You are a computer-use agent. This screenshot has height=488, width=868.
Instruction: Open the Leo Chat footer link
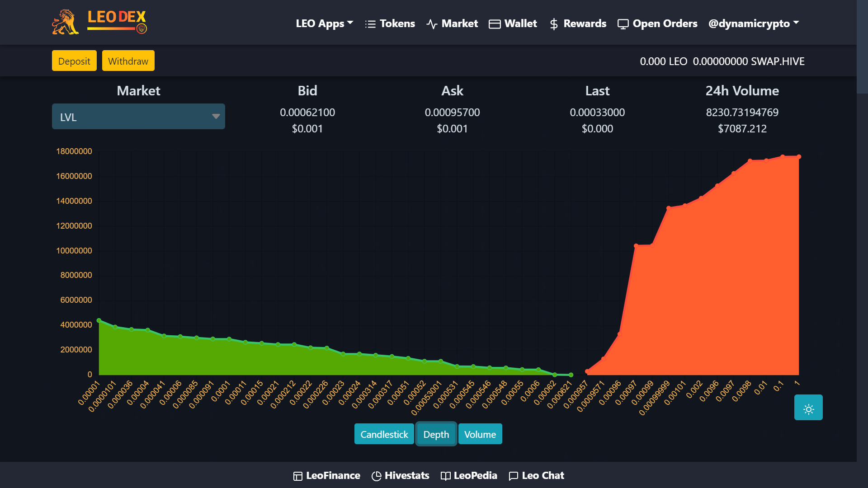tap(536, 475)
